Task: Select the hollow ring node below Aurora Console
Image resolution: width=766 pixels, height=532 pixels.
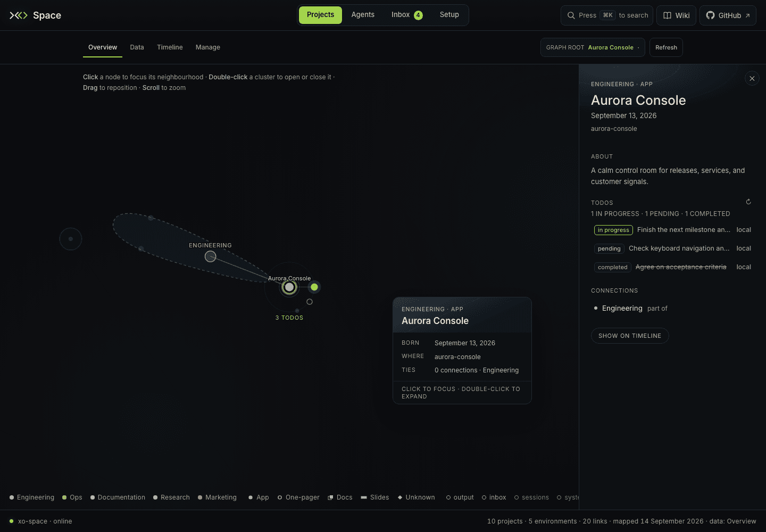Action: coord(310,302)
